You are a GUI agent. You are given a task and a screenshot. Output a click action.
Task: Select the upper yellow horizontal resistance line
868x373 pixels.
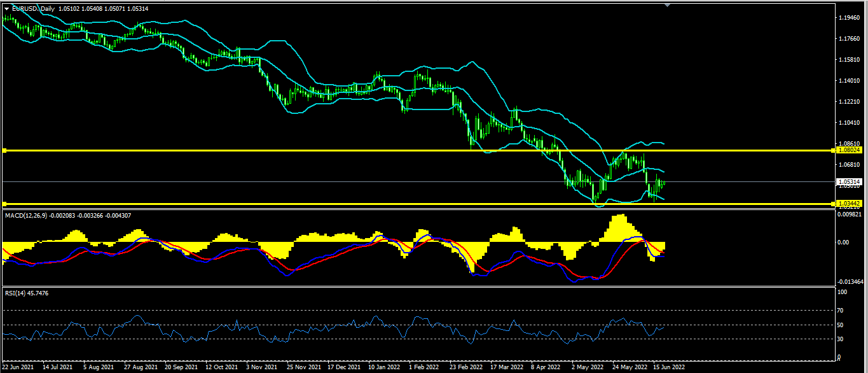tap(420, 150)
